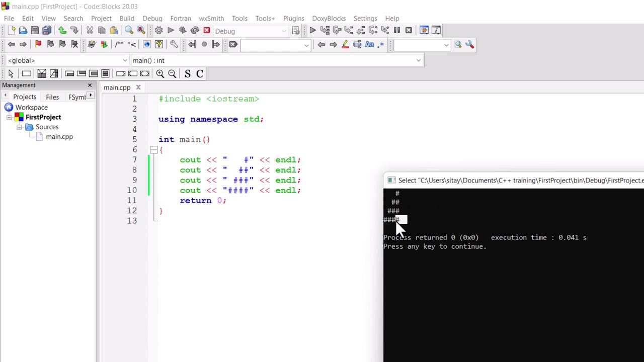644x362 pixels.
Task: Abort the build with the red X icon
Action: point(206,31)
